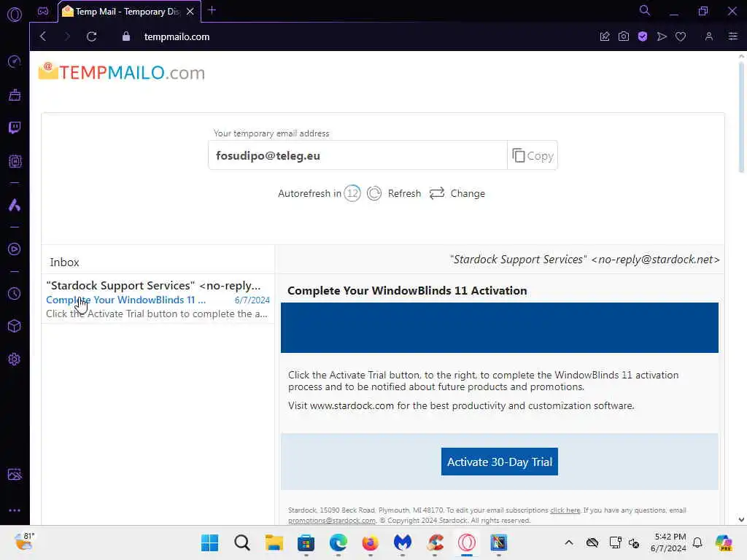This screenshot has width=747, height=560.
Task: Close the Temp Mail tab
Action: coord(190,12)
